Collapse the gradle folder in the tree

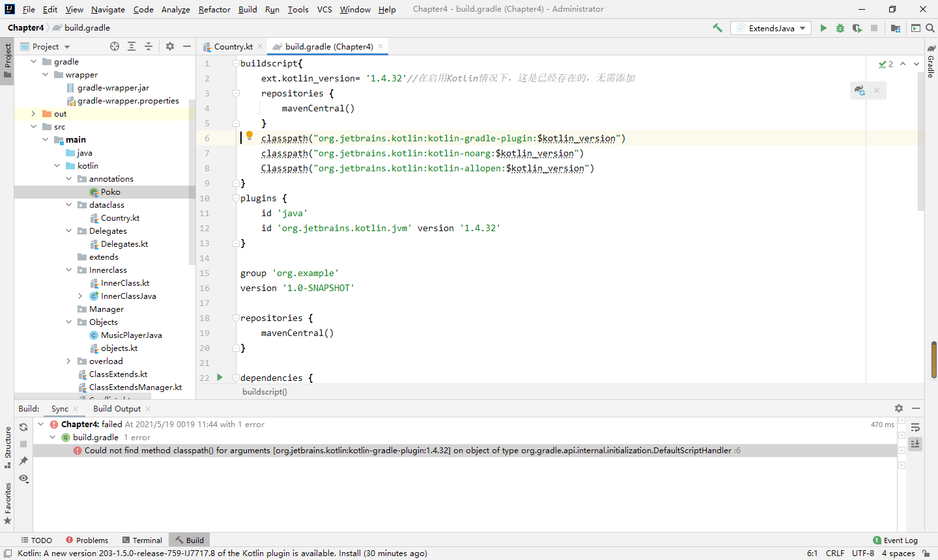pyautogui.click(x=33, y=61)
